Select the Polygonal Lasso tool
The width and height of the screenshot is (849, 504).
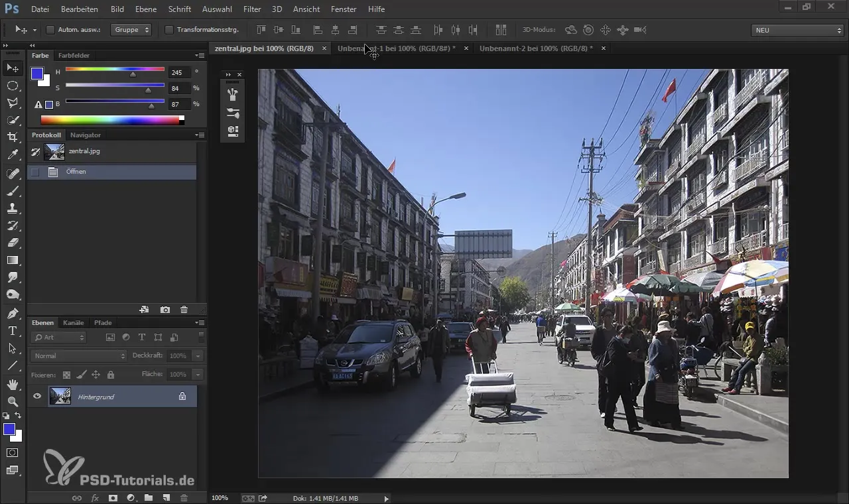coord(13,103)
